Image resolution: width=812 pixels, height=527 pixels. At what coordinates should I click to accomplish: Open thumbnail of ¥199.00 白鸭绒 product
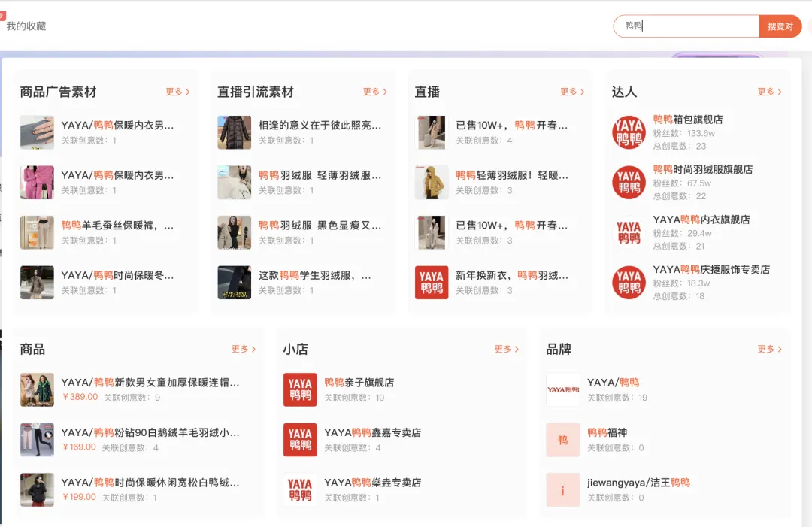pos(37,489)
